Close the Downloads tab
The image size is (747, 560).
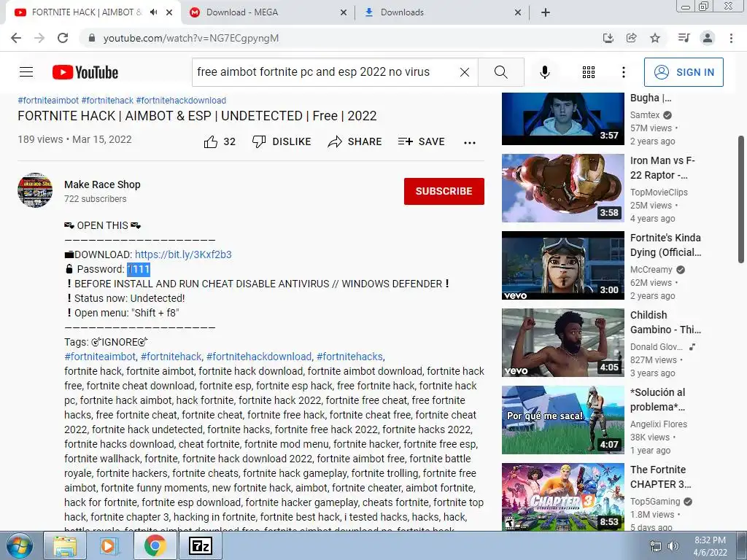pos(518,12)
